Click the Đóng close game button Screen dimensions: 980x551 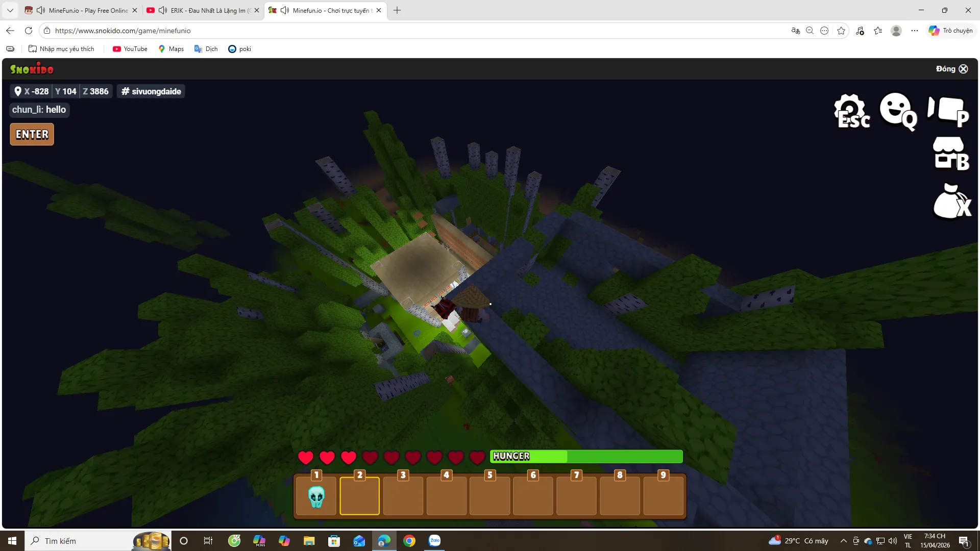coord(952,69)
